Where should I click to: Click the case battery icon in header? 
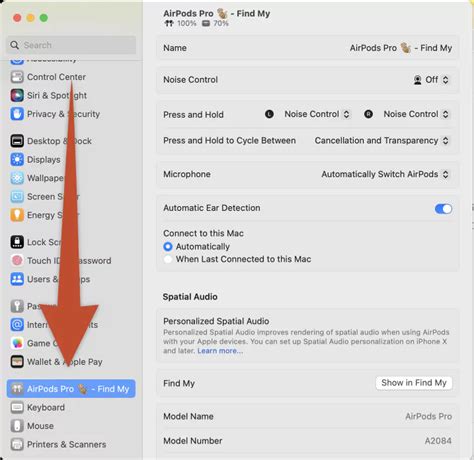[206, 23]
